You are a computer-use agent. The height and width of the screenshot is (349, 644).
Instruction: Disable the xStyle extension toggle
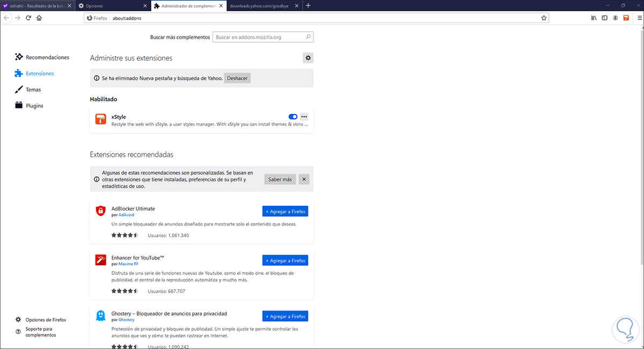click(x=293, y=117)
